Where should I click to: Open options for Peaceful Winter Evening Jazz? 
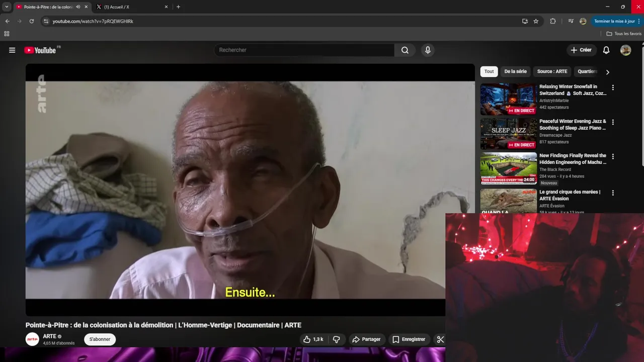[612, 122]
